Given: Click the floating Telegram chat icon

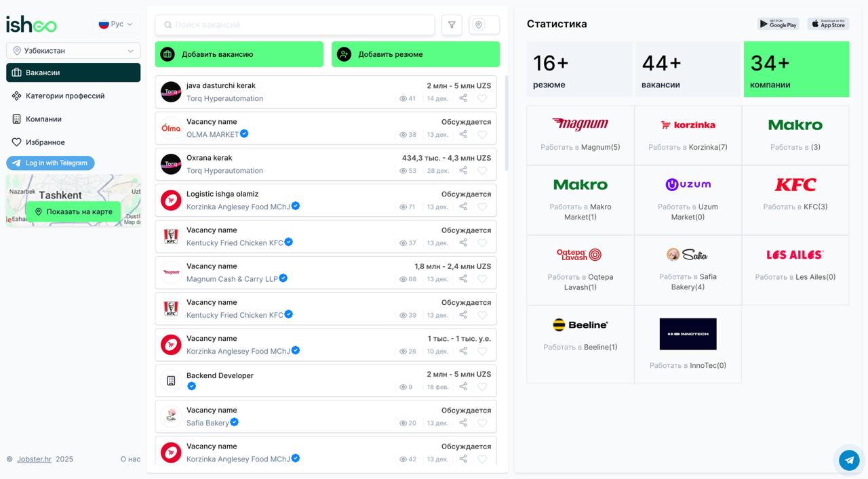Looking at the screenshot, I should click(x=849, y=460).
